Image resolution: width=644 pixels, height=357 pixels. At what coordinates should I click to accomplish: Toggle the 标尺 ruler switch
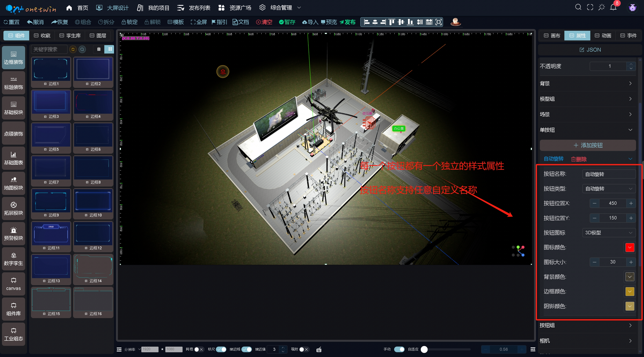click(221, 349)
